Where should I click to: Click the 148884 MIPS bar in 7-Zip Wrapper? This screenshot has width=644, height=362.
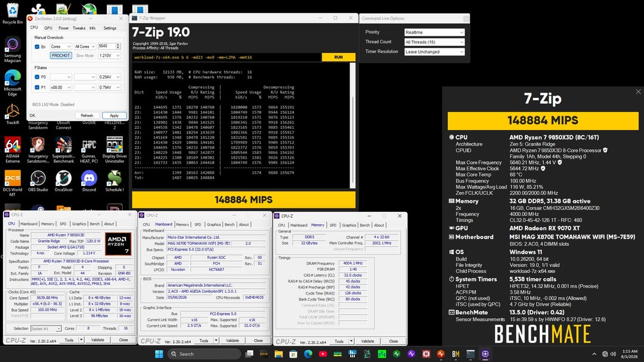pos(243,200)
